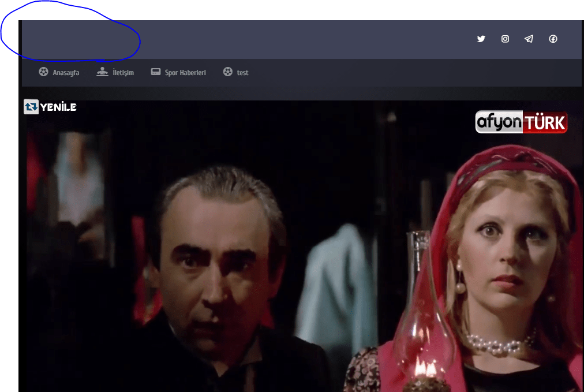Click the refresh arrows icon next to YENİLE
584x392 pixels.
(31, 107)
